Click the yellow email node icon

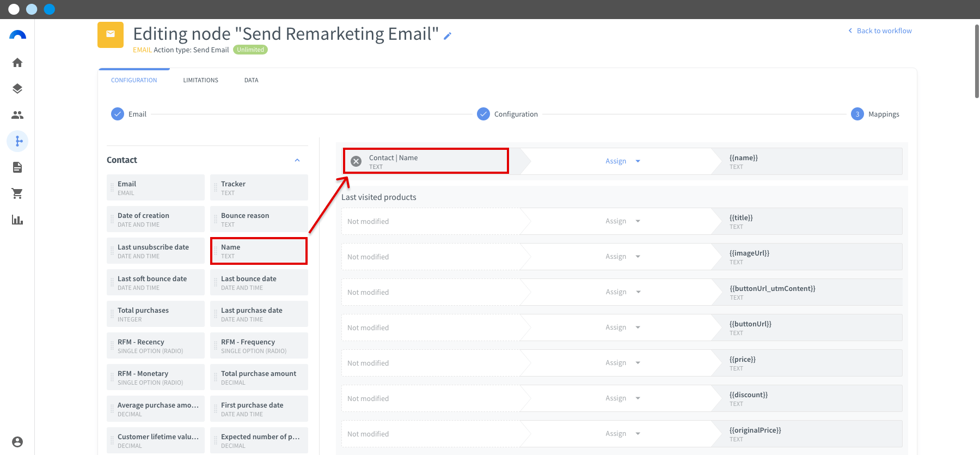[111, 35]
